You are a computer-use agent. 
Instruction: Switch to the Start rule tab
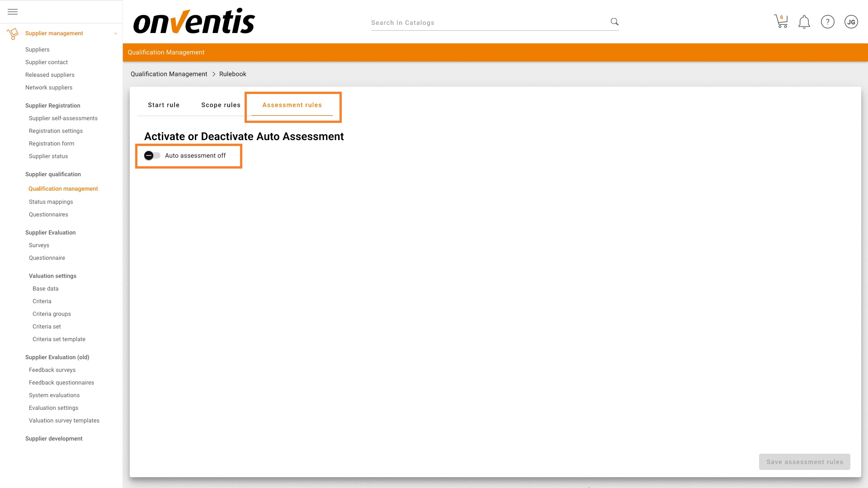point(164,105)
